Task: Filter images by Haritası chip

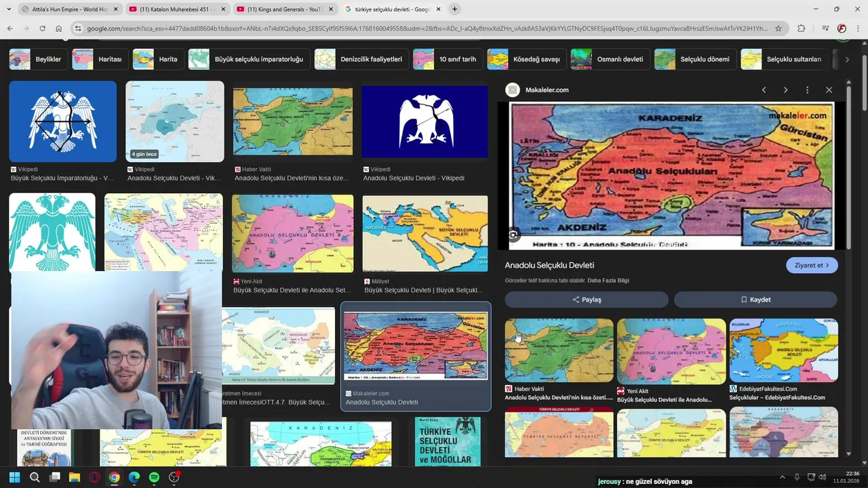Action: (99, 59)
